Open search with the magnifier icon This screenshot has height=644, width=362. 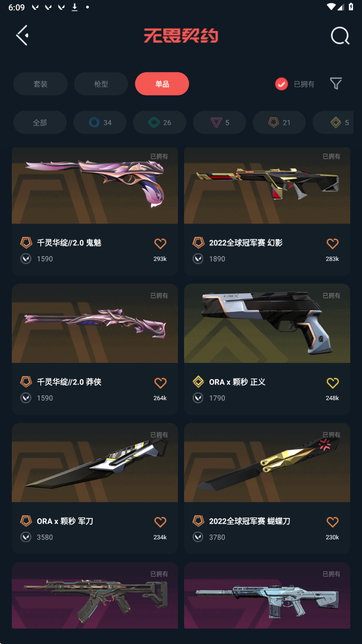(x=340, y=36)
